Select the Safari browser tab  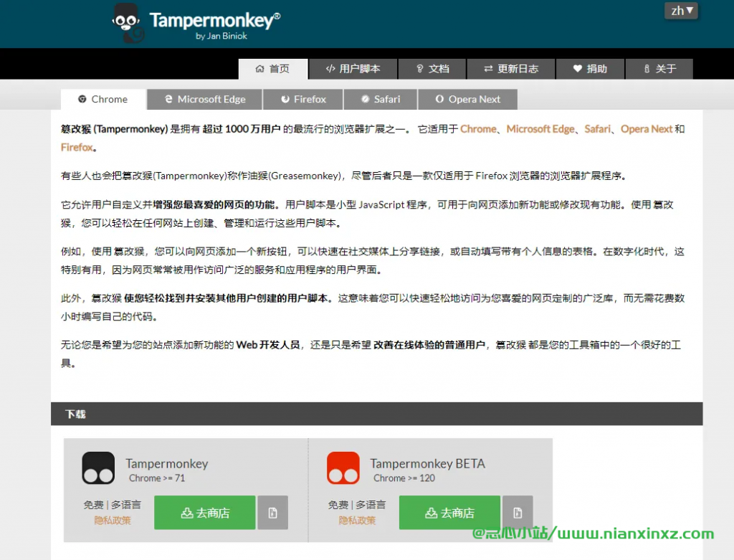[380, 99]
